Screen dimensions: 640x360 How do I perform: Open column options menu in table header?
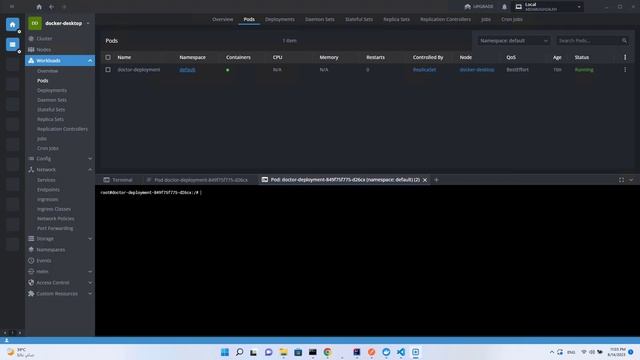point(625,58)
